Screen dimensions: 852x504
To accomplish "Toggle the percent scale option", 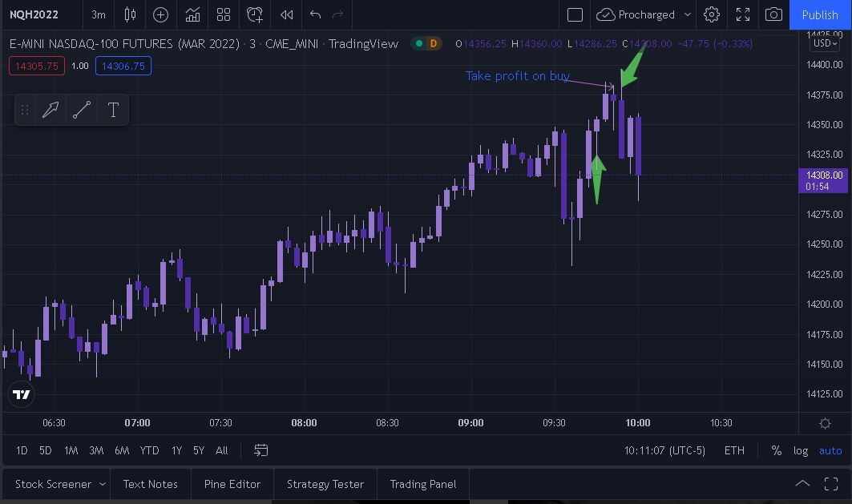I will 776,450.
